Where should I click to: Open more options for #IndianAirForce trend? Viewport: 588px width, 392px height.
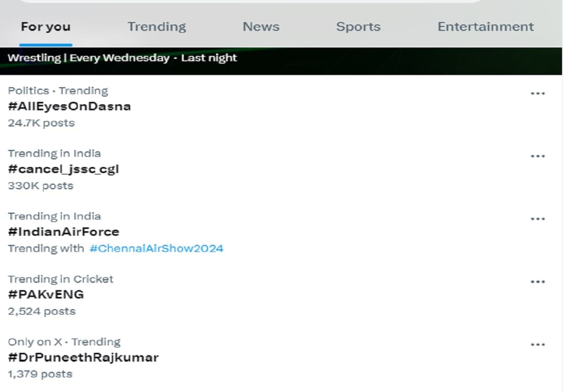click(x=538, y=219)
